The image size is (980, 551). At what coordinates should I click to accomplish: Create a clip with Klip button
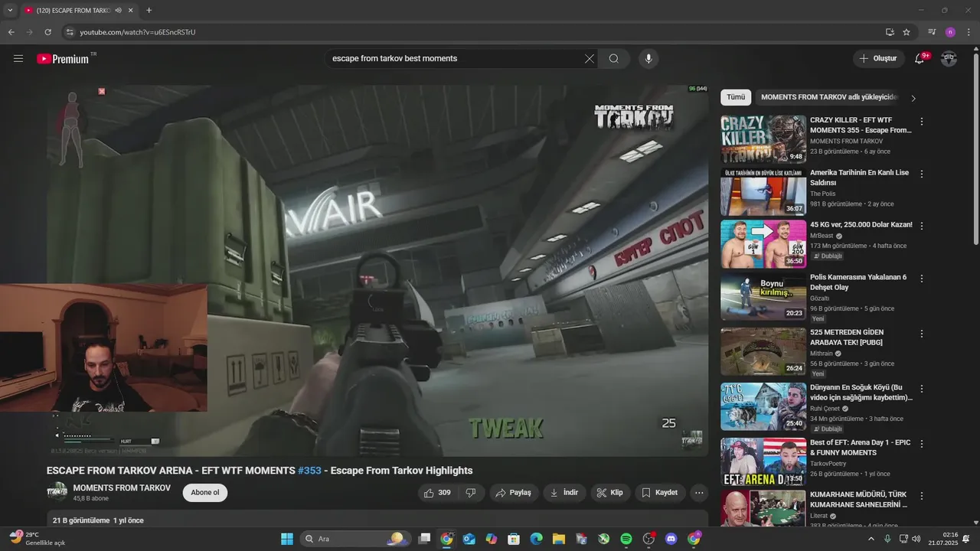[610, 493]
